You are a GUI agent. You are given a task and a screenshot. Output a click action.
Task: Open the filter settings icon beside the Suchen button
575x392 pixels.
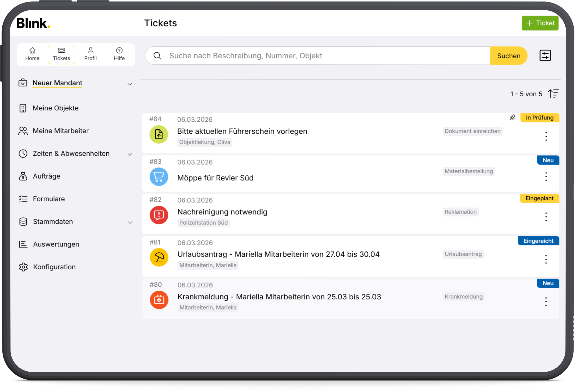tap(545, 56)
